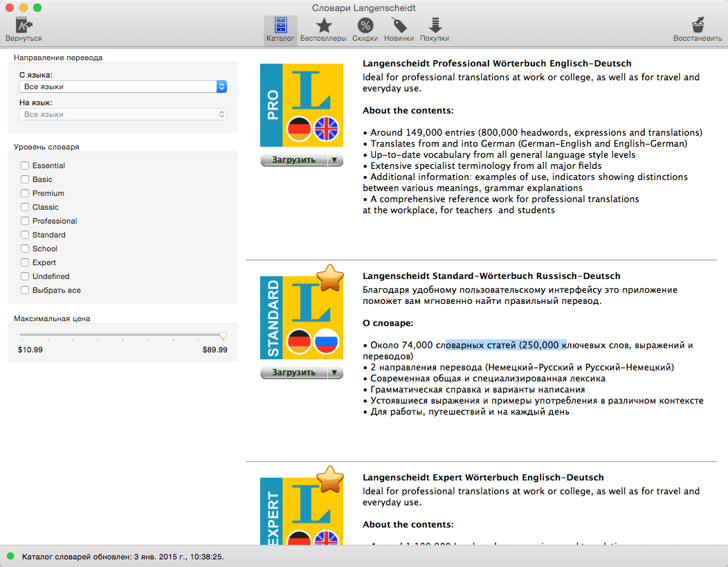
Task: Check the 'Выбрать все' checkbox
Action: pyautogui.click(x=25, y=290)
